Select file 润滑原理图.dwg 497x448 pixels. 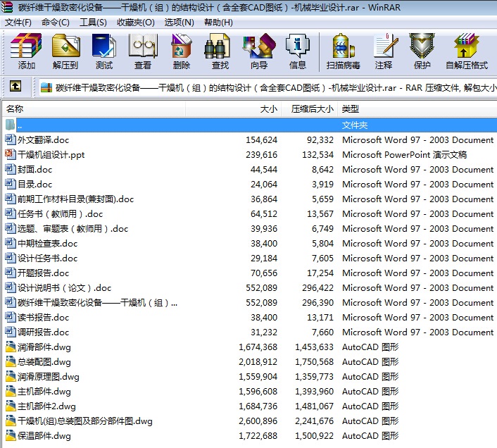click(x=48, y=377)
